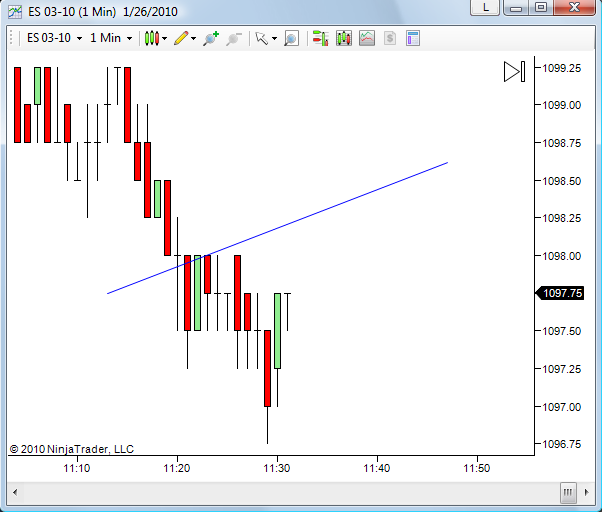Toggle the chart trader panel icon
The height and width of the screenshot is (512, 602).
pos(321,38)
